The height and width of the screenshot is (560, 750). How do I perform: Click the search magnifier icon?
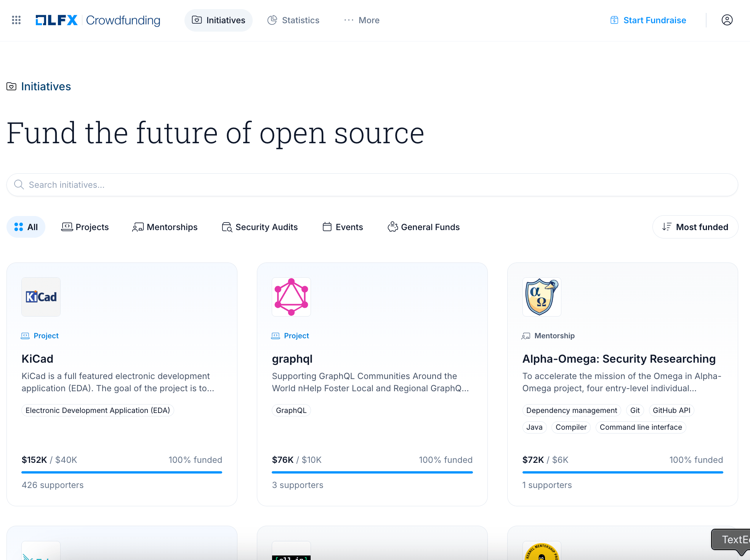(19, 185)
